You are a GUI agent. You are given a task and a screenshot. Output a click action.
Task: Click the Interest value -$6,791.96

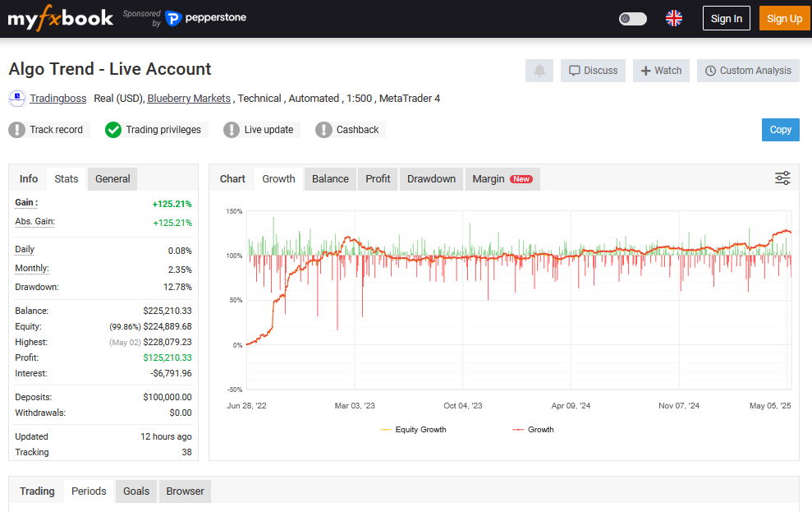tap(171, 373)
